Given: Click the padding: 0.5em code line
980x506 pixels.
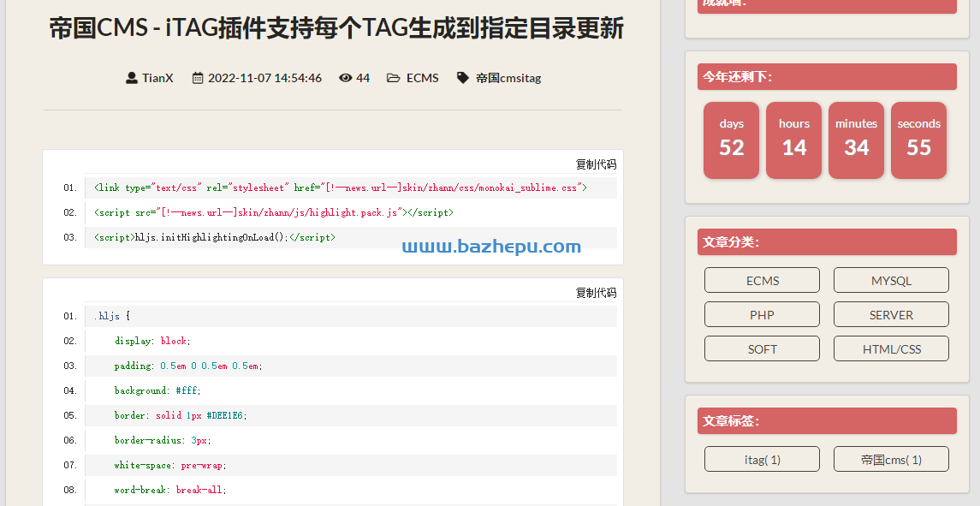Looking at the screenshot, I should pyautogui.click(x=351, y=366).
